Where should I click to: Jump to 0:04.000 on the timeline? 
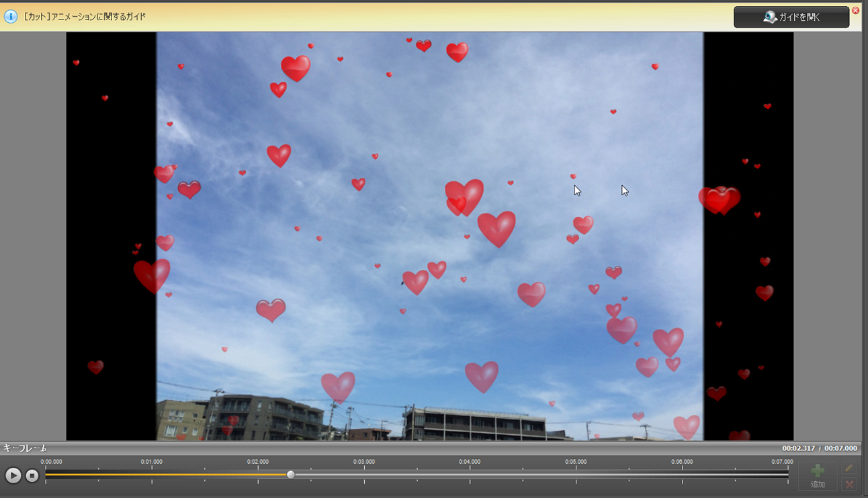470,475
